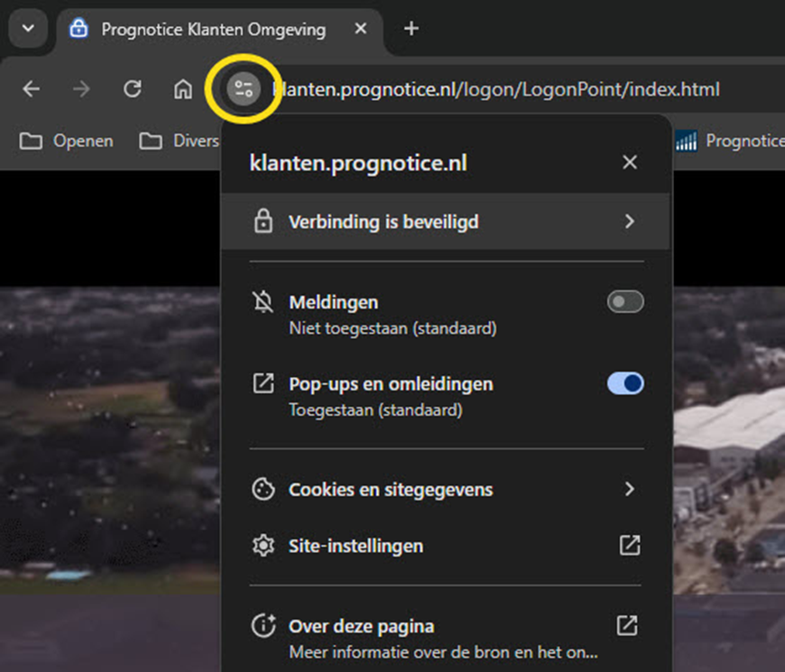Click the info icon beside Over deze pagina
The height and width of the screenshot is (672, 785).
tap(263, 625)
